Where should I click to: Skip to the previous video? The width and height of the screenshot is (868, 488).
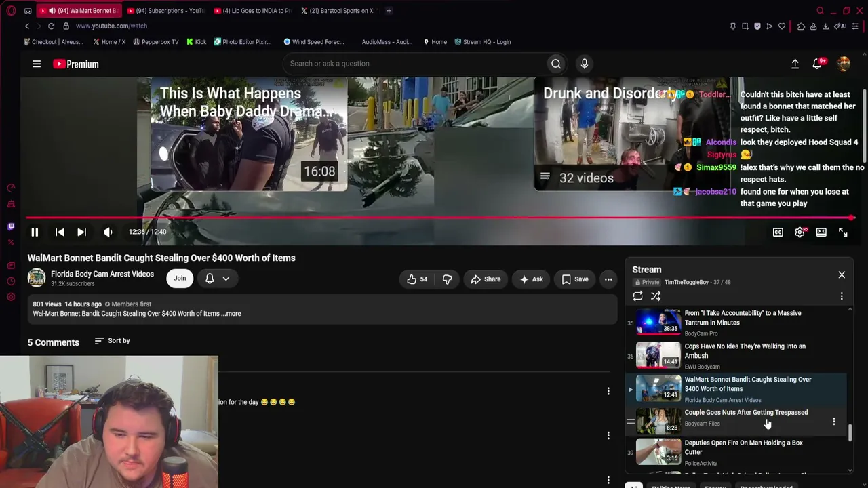pos(60,232)
